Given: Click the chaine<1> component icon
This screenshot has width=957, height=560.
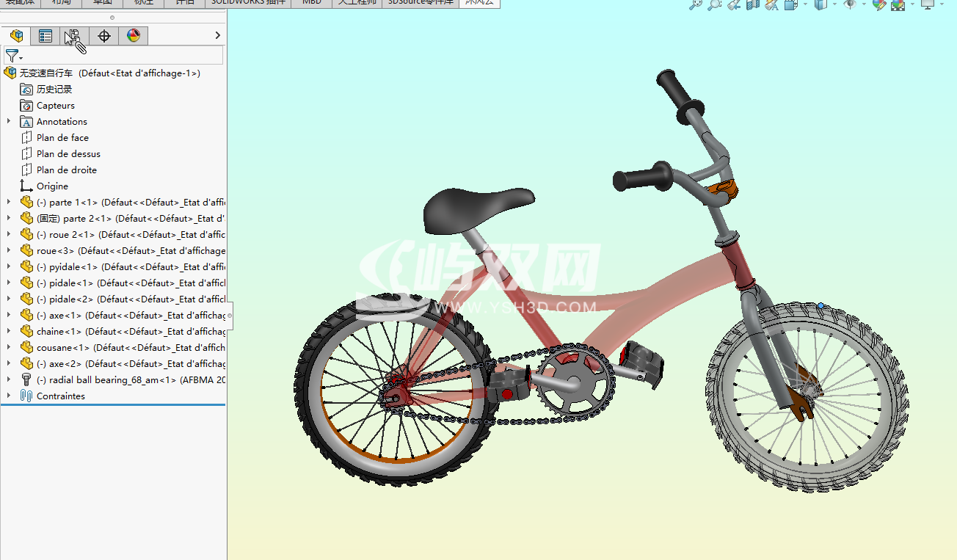Looking at the screenshot, I should 26,331.
